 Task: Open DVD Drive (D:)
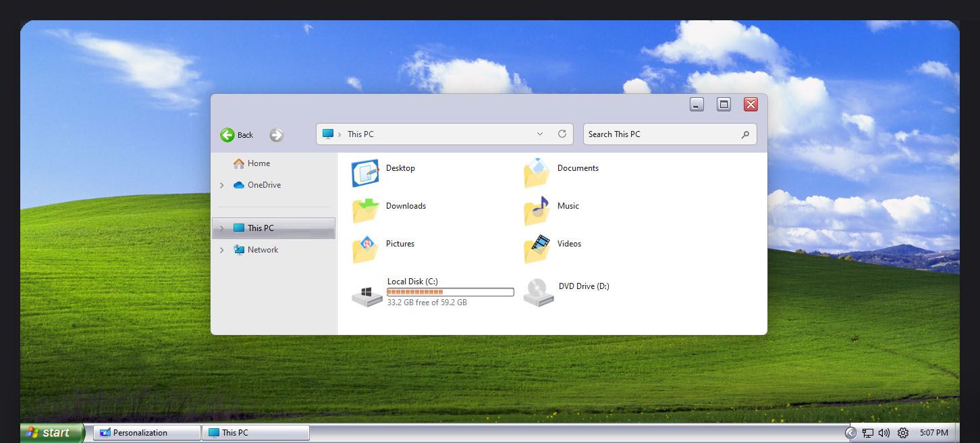pos(583,286)
